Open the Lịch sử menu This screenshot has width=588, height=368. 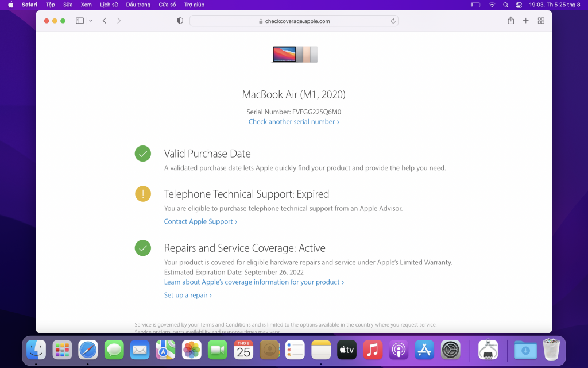(x=109, y=5)
